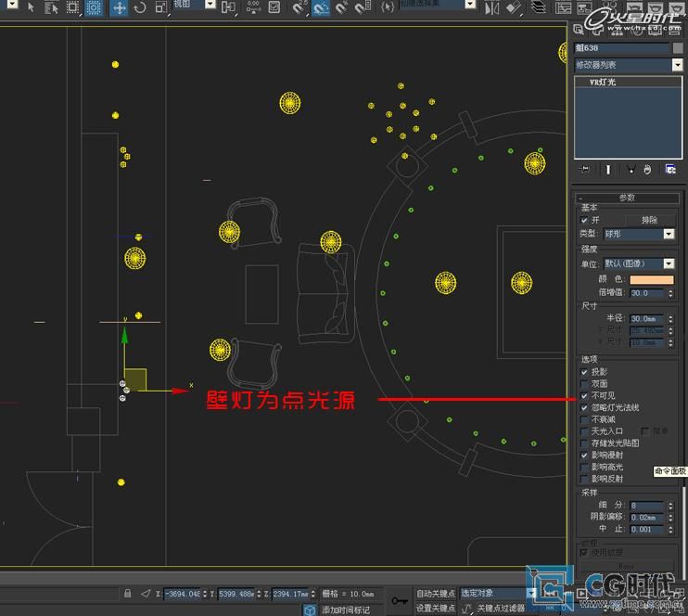The height and width of the screenshot is (616, 688).
Task: Open the Layer Manager icon
Action: (539, 7)
